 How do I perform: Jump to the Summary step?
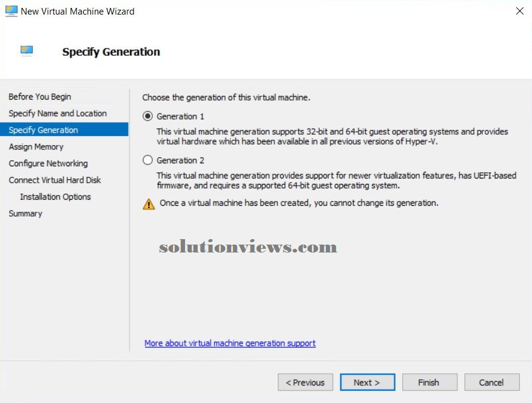click(25, 214)
